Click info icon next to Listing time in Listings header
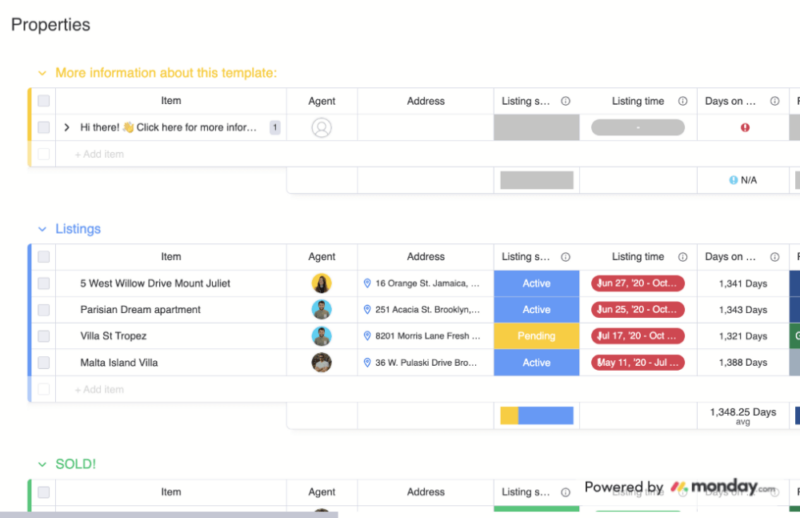This screenshot has height=518, width=800. click(683, 257)
